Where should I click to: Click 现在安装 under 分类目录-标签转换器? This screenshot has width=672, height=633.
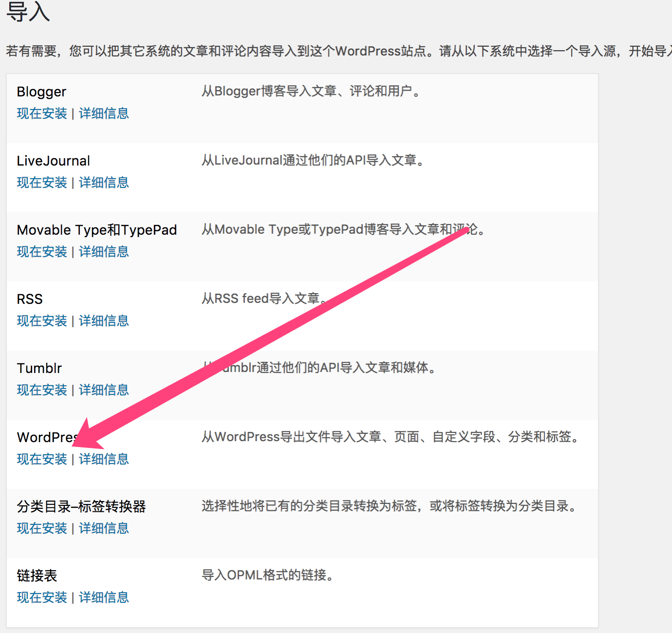41,528
